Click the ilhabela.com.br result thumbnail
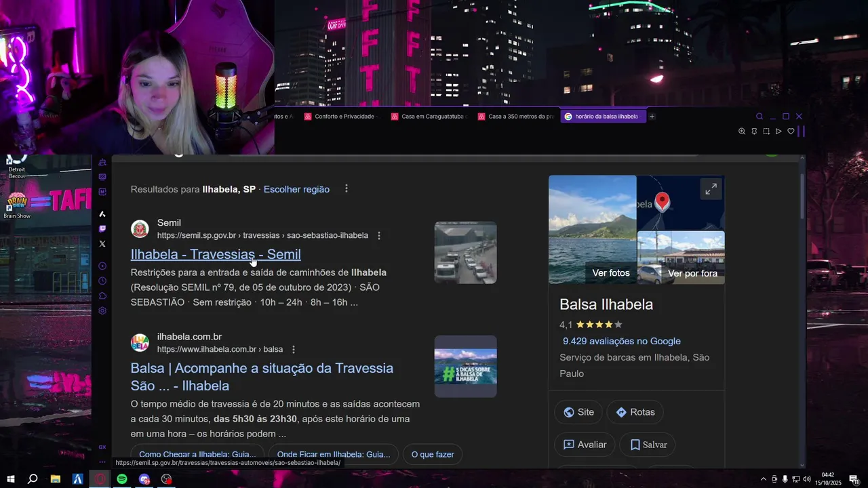 coord(466,367)
